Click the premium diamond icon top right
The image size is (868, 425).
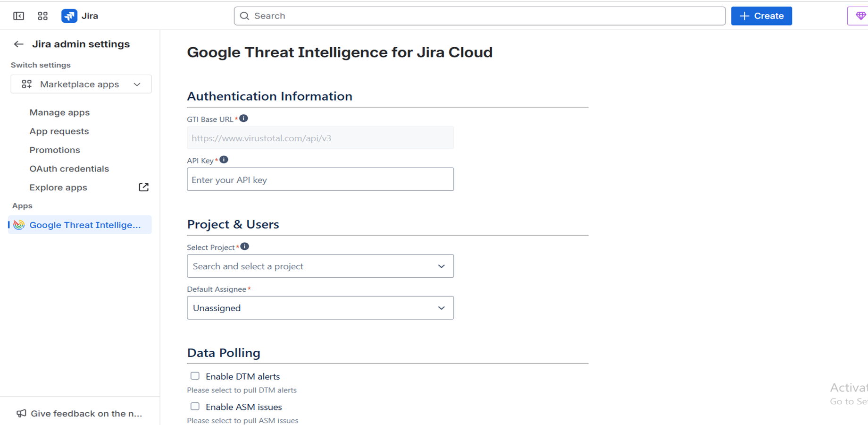860,16
